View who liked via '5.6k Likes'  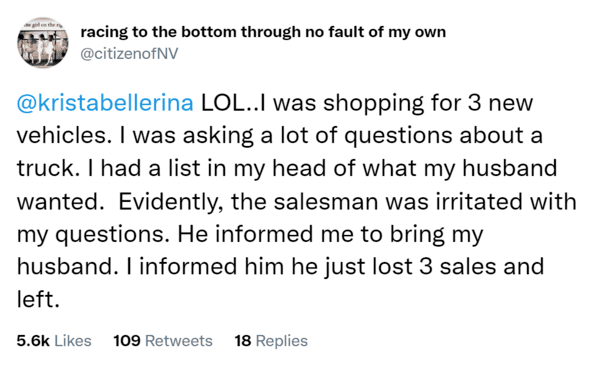pyautogui.click(x=54, y=341)
